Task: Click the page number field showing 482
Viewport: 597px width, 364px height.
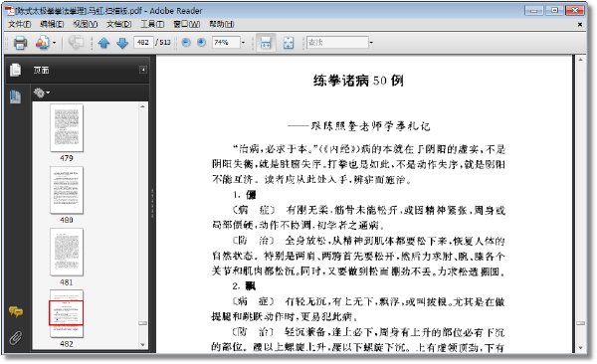Action: tap(143, 42)
